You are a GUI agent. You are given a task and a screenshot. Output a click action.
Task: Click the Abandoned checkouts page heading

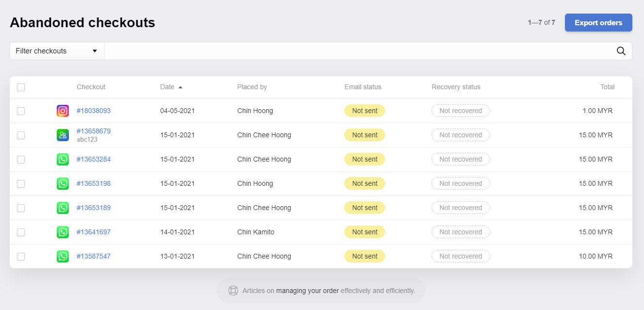pos(82,22)
